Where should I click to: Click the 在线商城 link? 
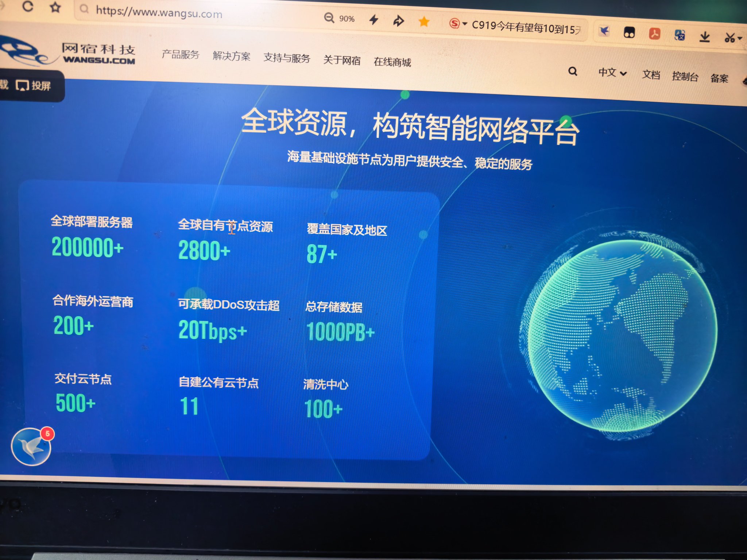point(392,62)
